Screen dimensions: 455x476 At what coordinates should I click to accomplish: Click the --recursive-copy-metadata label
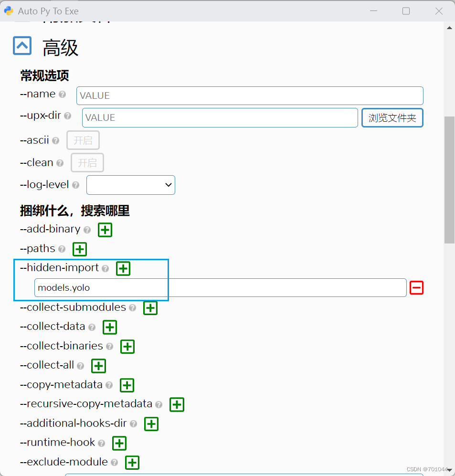[86, 404]
